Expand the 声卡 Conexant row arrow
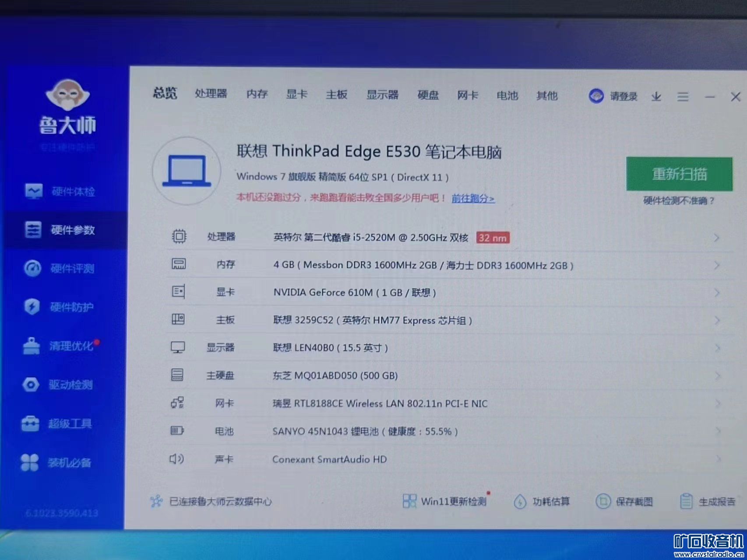 [x=718, y=459]
